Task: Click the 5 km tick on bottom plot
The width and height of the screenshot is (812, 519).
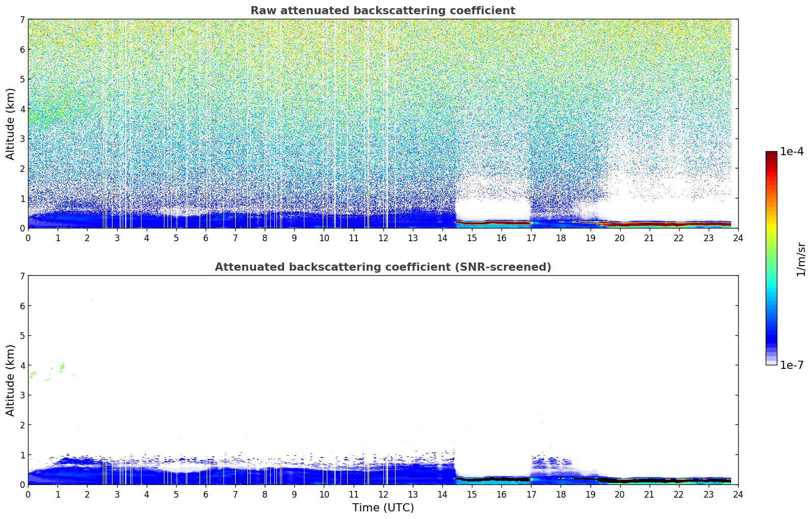Action: coord(22,335)
